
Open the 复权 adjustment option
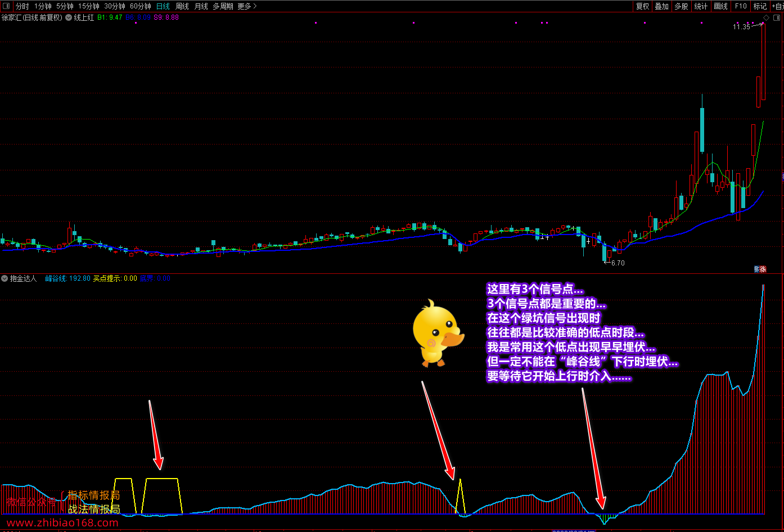(642, 6)
